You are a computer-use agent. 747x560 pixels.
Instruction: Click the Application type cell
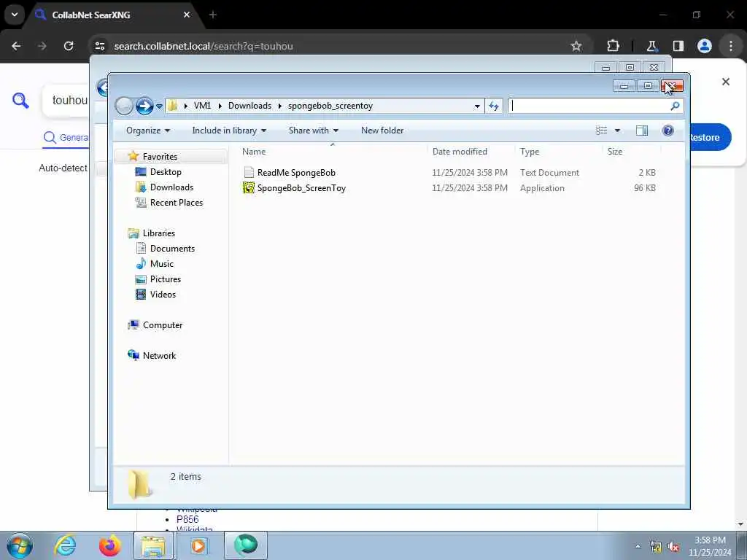tap(542, 188)
